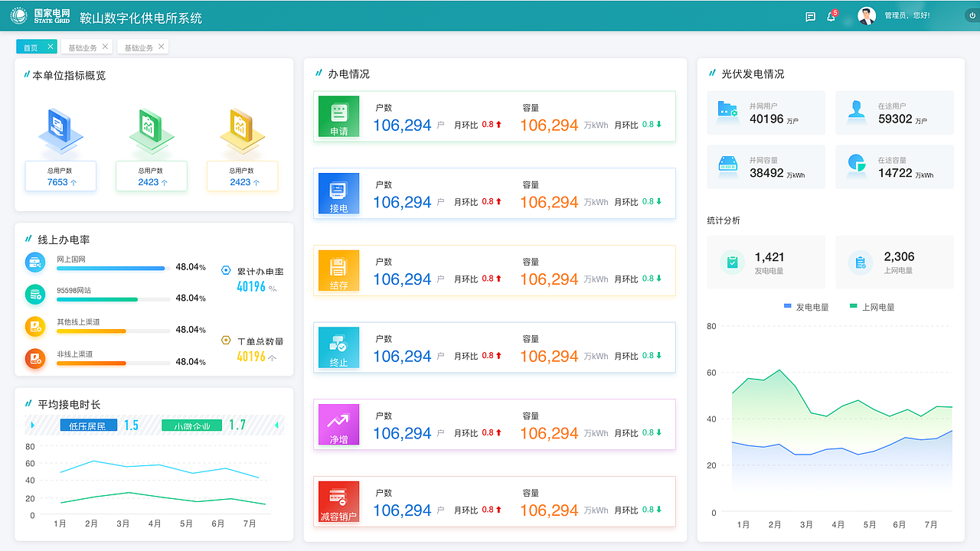Click the 统计分析 section label

coord(724,220)
